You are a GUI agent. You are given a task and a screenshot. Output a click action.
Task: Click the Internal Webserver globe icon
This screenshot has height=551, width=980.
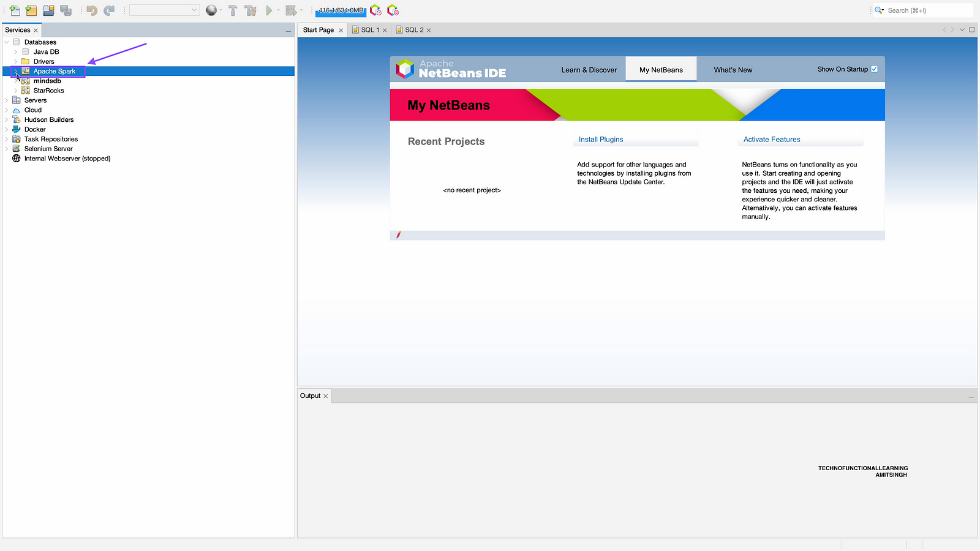click(17, 159)
